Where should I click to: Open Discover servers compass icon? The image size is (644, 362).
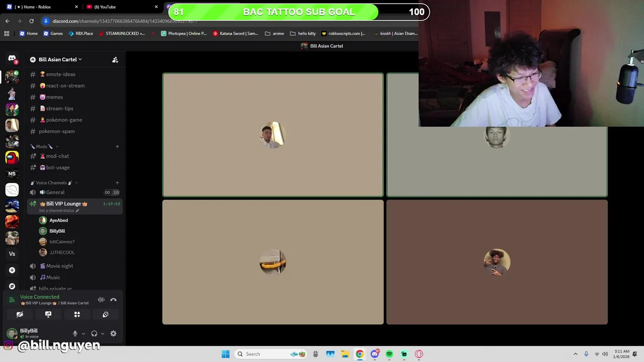[x=12, y=286]
